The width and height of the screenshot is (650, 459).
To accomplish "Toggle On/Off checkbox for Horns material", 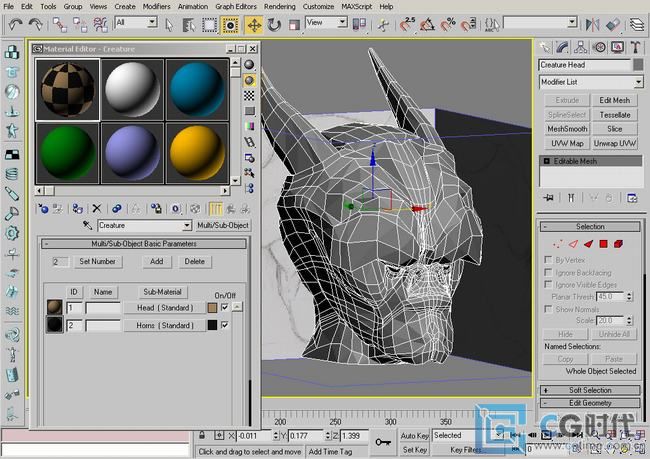I will pyautogui.click(x=225, y=325).
